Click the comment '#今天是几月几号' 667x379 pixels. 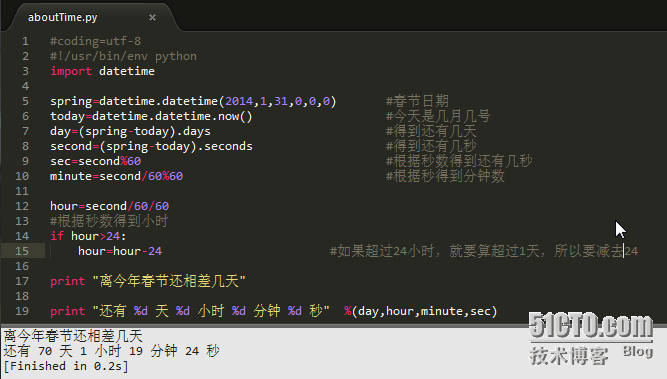point(438,116)
